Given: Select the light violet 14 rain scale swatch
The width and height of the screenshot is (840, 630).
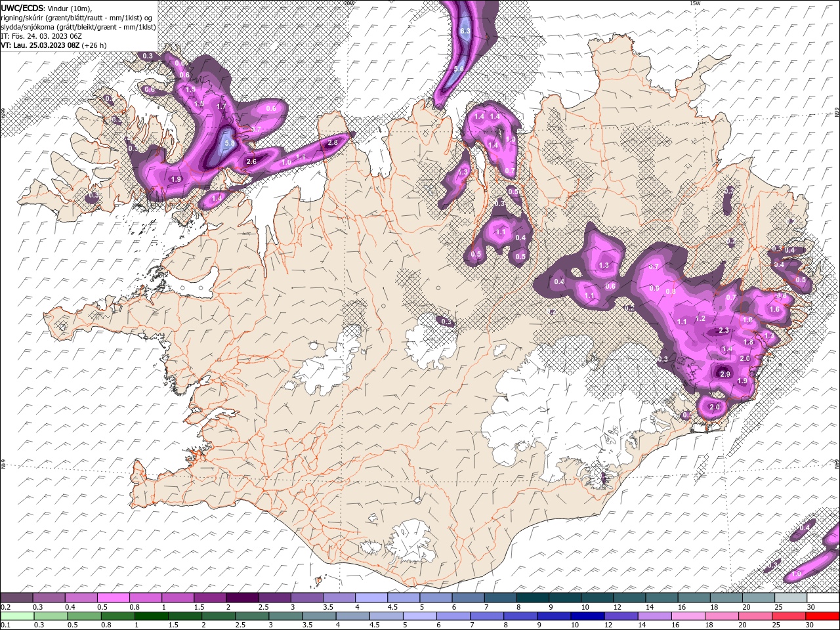Looking at the screenshot, I should click(x=654, y=616).
